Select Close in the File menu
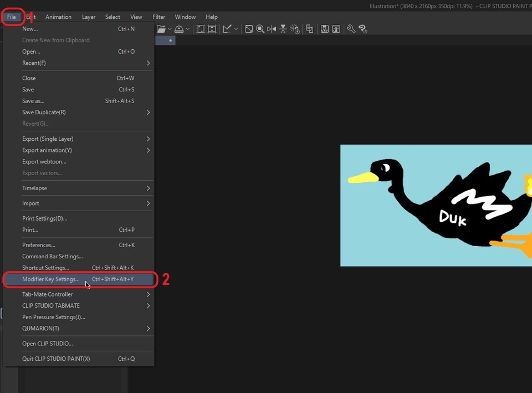The width and height of the screenshot is (532, 393). pos(78,78)
